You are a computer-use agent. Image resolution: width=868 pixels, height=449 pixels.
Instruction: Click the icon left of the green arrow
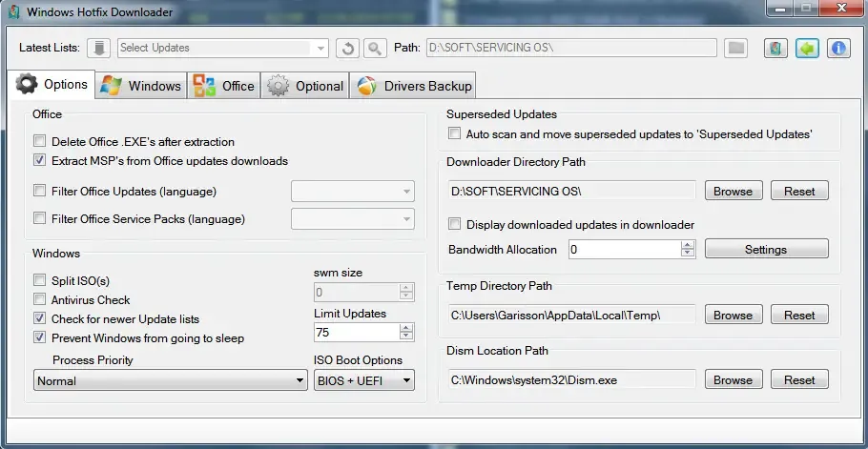pos(776,48)
